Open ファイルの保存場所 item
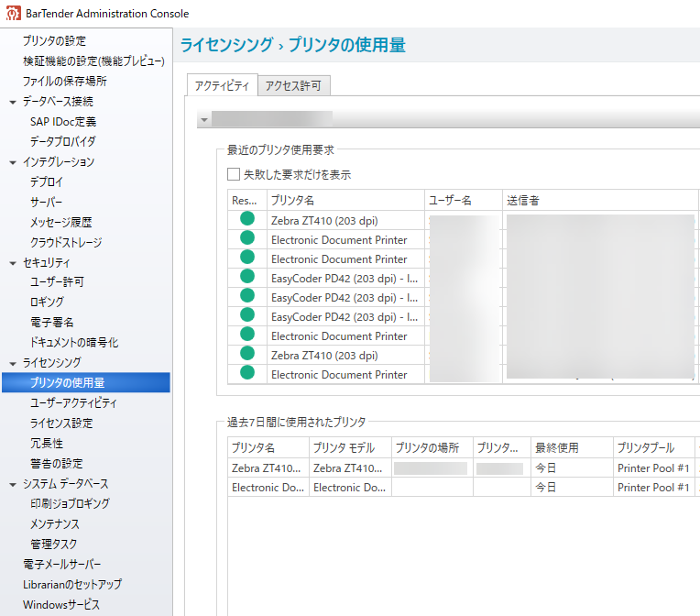This screenshot has height=616, width=700. [x=65, y=81]
